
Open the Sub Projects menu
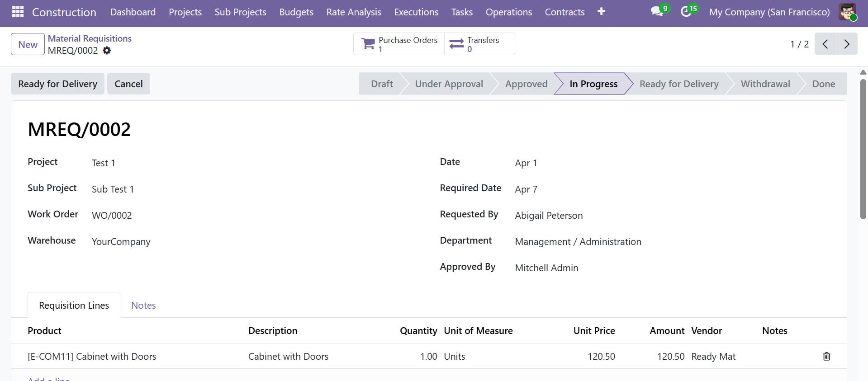point(241,12)
